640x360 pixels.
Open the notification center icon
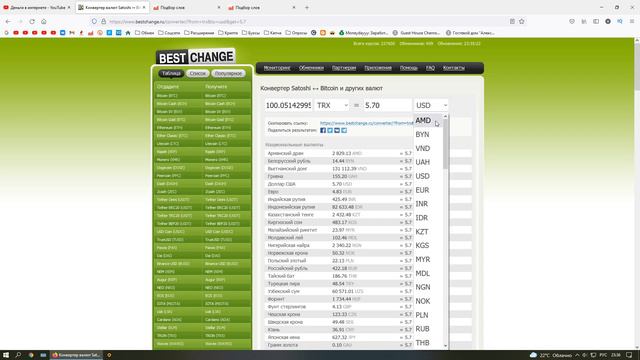(629, 355)
